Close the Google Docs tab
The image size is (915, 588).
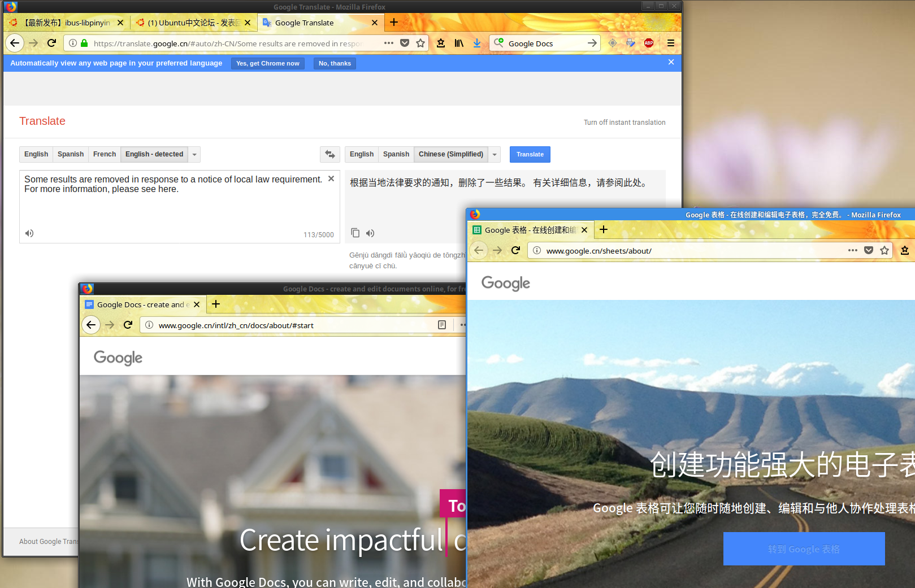(x=197, y=304)
